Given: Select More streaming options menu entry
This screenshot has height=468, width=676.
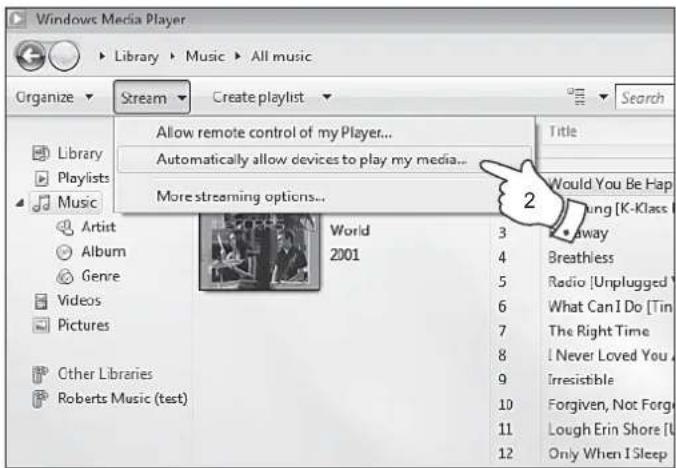Looking at the screenshot, I should point(324,197).
